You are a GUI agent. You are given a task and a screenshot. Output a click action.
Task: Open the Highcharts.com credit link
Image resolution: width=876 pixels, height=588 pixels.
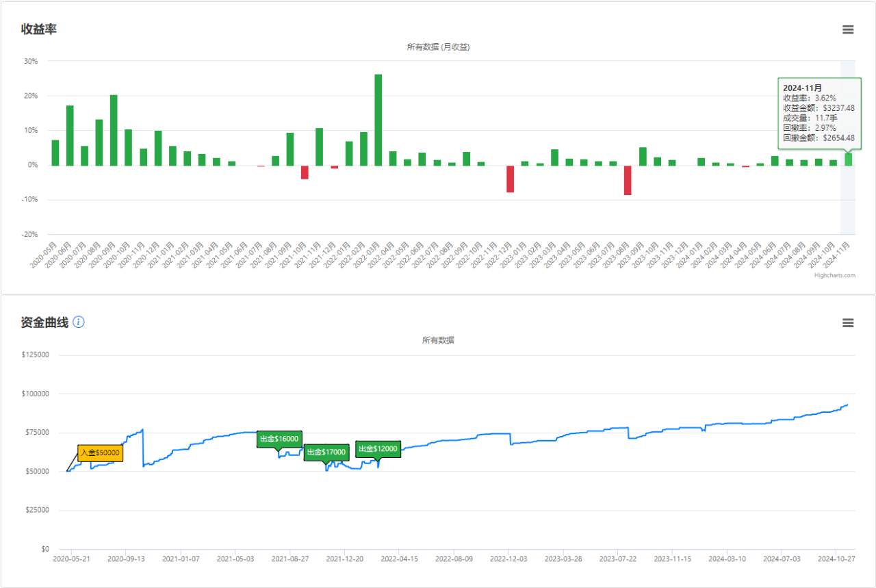coord(835,275)
